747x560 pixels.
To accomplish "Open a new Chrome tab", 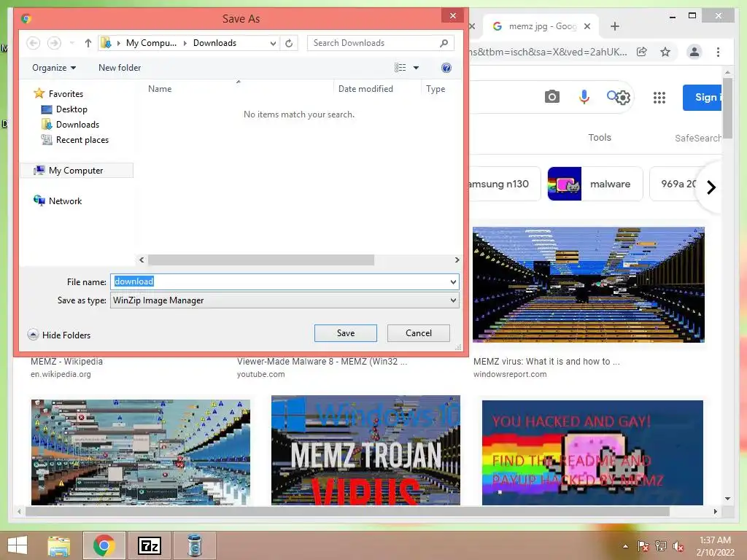I will click(x=615, y=26).
